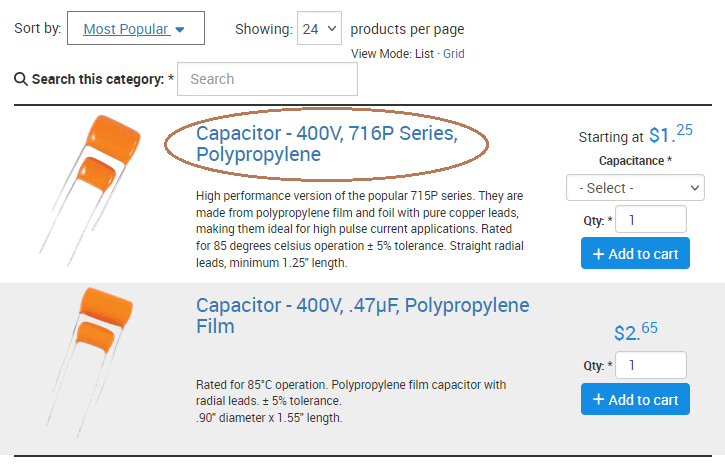Open the 716P Series Polypropylene capacitor link
The image size is (725, 467).
[x=327, y=143]
